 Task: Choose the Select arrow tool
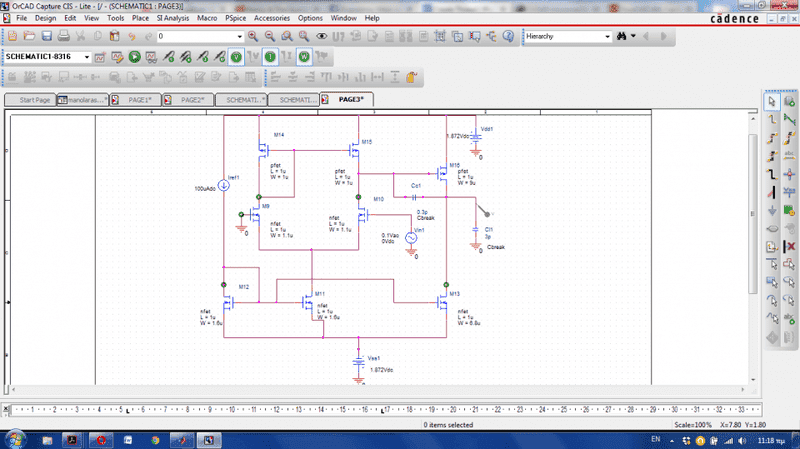point(771,103)
